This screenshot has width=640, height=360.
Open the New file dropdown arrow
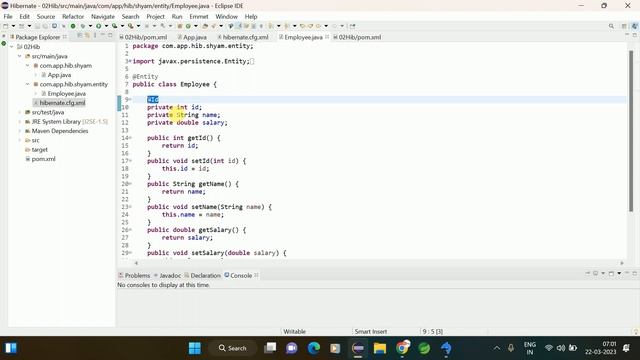(13, 26)
